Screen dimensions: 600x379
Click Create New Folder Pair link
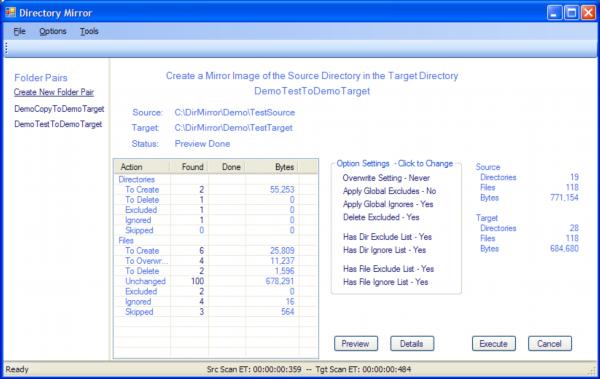(x=54, y=92)
